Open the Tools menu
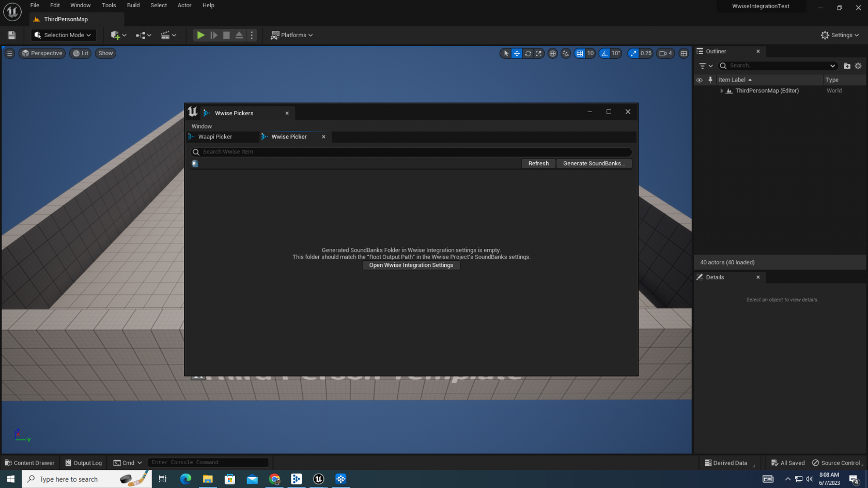The width and height of the screenshot is (868, 488). tap(109, 5)
